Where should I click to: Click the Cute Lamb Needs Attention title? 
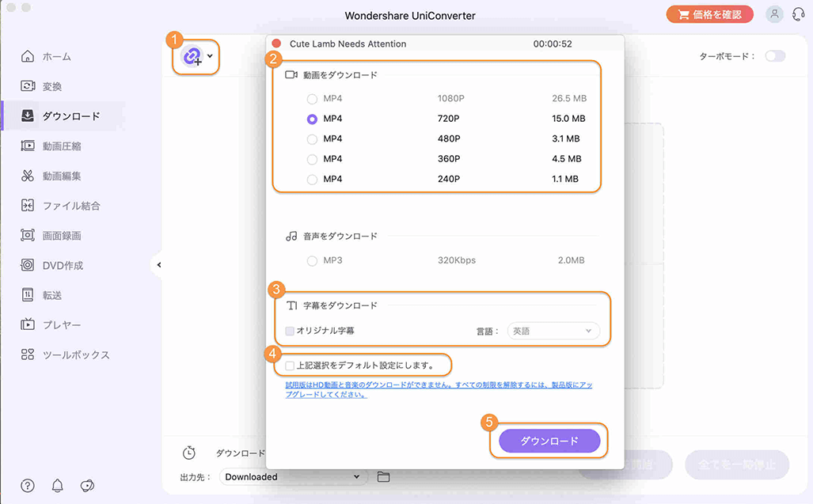[x=348, y=44]
